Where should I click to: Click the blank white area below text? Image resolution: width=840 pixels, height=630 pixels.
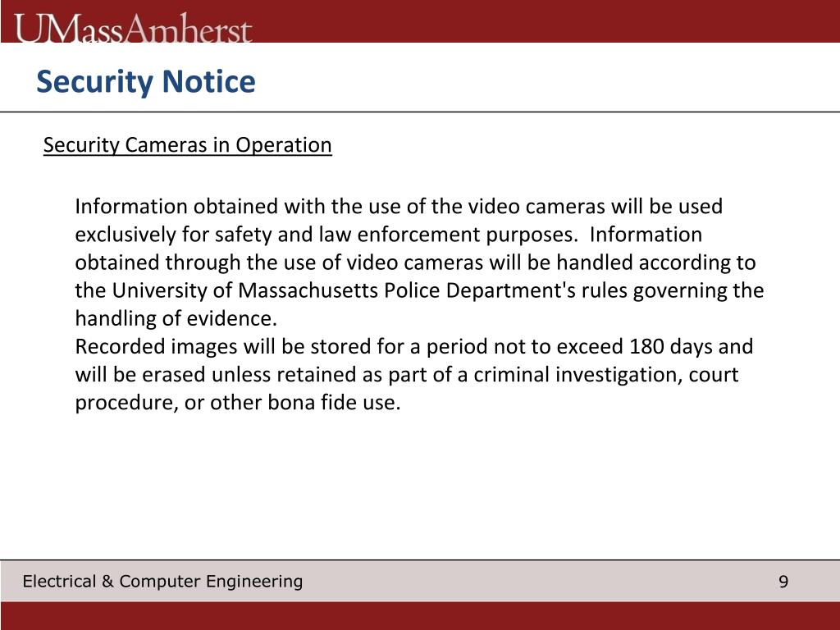(420, 487)
